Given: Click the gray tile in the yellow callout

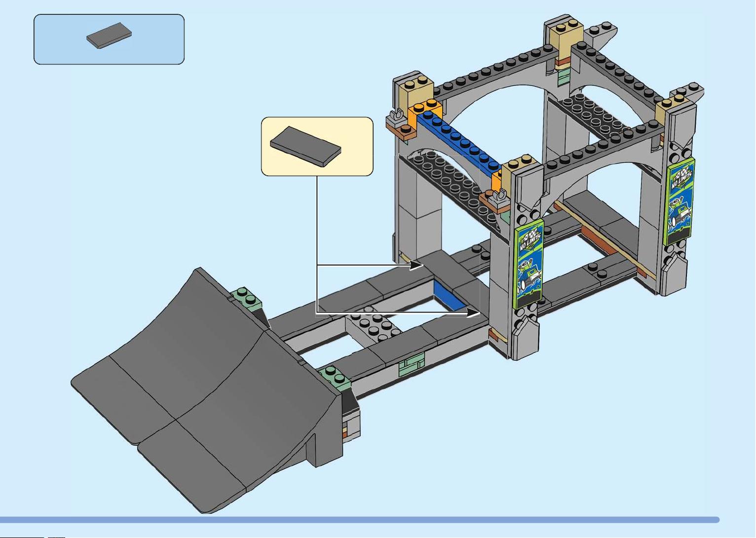Looking at the screenshot, I should (x=306, y=147).
